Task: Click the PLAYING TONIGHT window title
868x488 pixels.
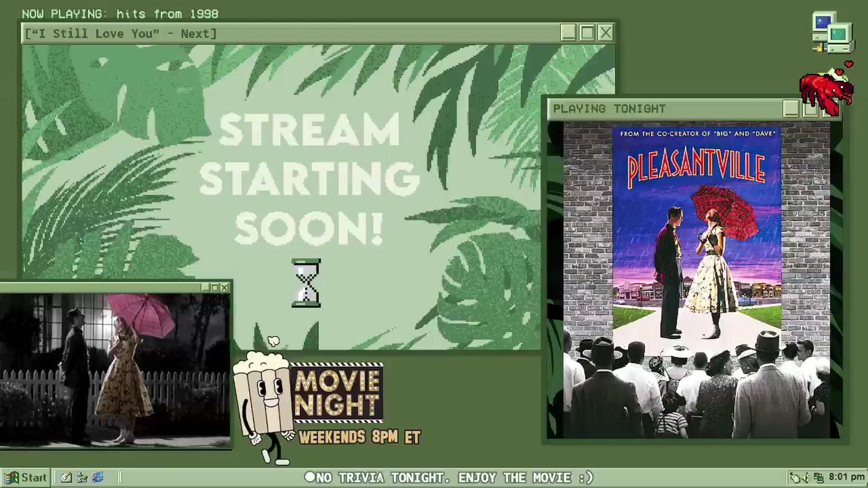Action: pyautogui.click(x=609, y=109)
